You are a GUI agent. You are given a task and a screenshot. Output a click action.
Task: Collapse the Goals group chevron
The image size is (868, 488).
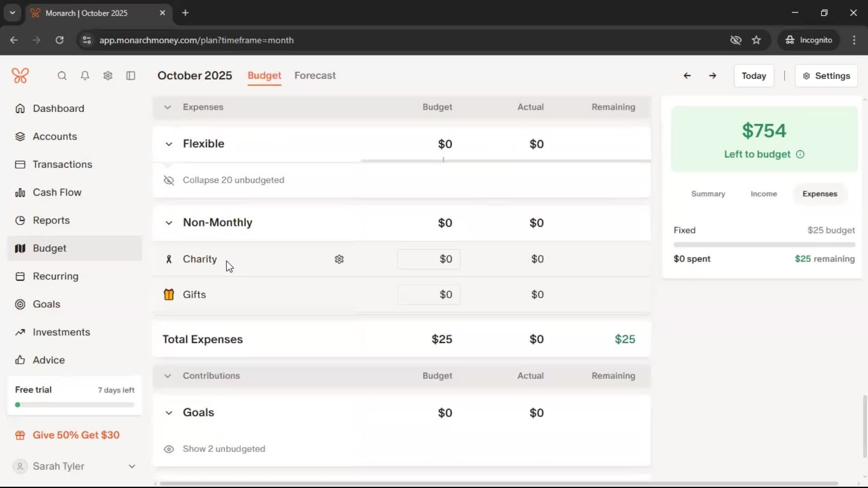(169, 413)
